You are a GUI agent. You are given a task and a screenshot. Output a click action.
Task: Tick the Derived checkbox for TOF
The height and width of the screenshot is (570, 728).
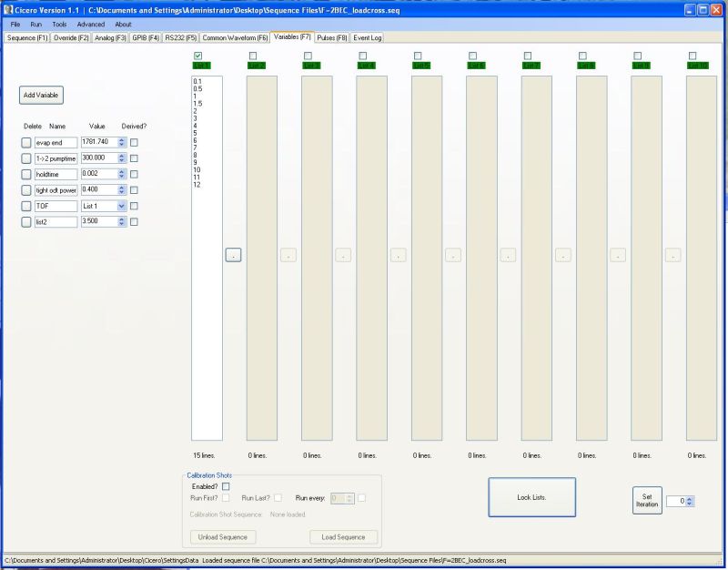[134, 206]
